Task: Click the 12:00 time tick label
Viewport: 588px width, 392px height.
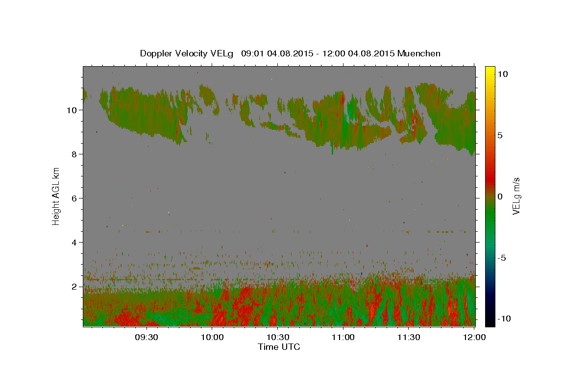Action: tap(474, 337)
